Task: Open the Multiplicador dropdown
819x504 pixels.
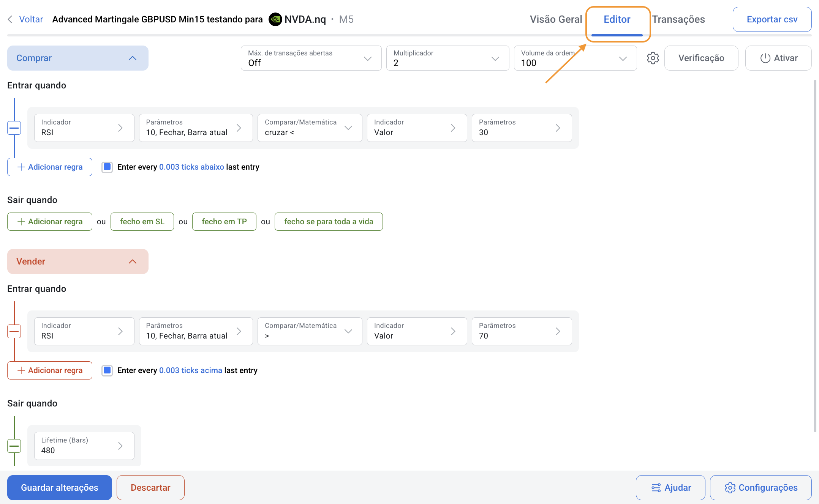Action: coord(447,58)
